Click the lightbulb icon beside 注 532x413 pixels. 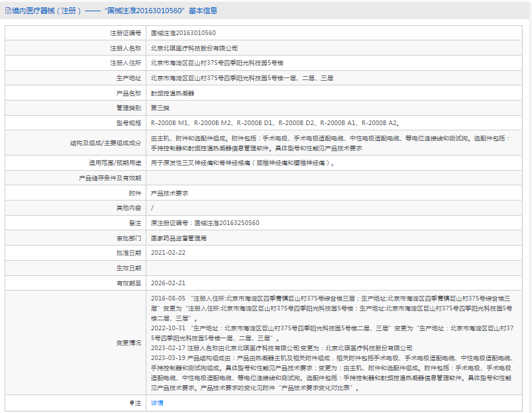[132, 403]
